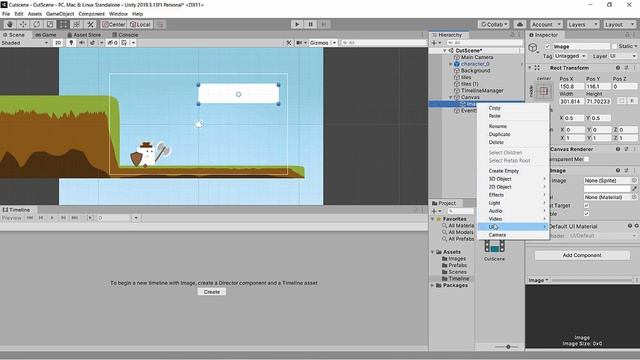The image size is (640, 360).
Task: Open the 2D Object submenu
Action: [513, 187]
